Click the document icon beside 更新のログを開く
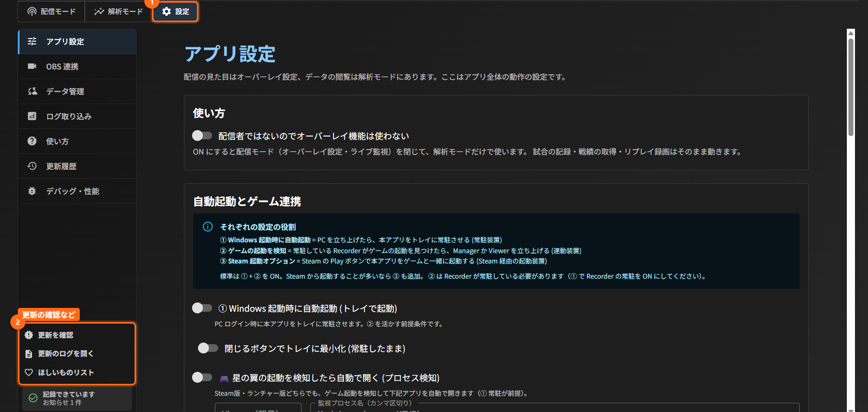868x412 pixels. point(29,353)
